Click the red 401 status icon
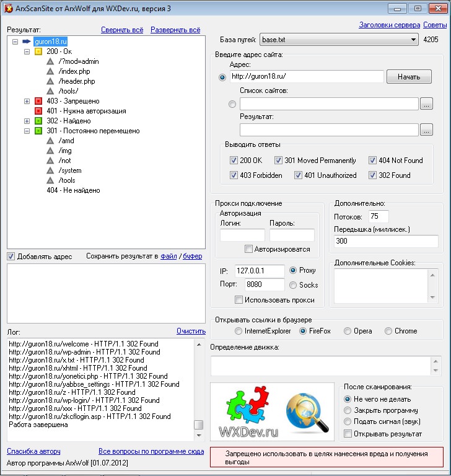Screen dimensions: 451x476 tap(38, 111)
